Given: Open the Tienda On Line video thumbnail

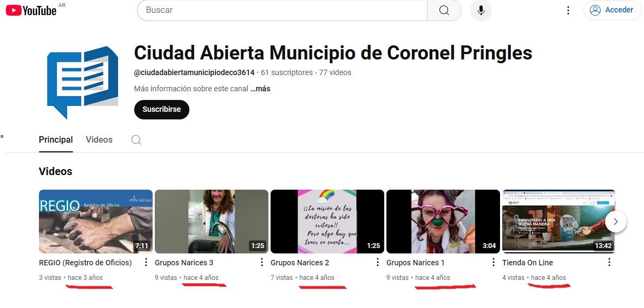Looking at the screenshot, I should click(x=558, y=221).
